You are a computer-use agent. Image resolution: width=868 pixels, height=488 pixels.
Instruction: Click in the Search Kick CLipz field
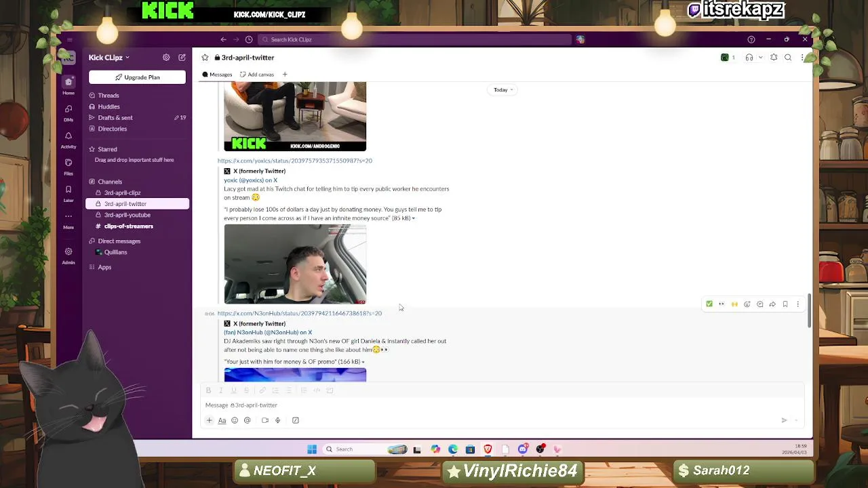coord(416,39)
